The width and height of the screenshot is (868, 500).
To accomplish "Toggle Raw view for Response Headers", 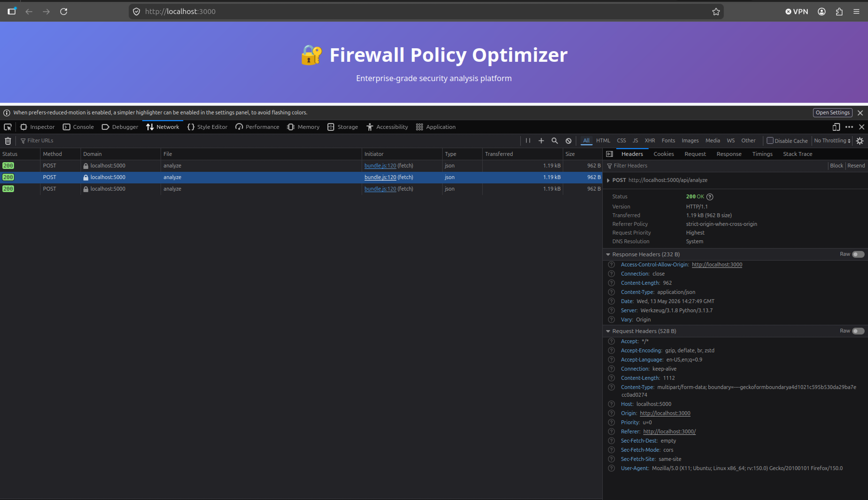I will pyautogui.click(x=858, y=254).
